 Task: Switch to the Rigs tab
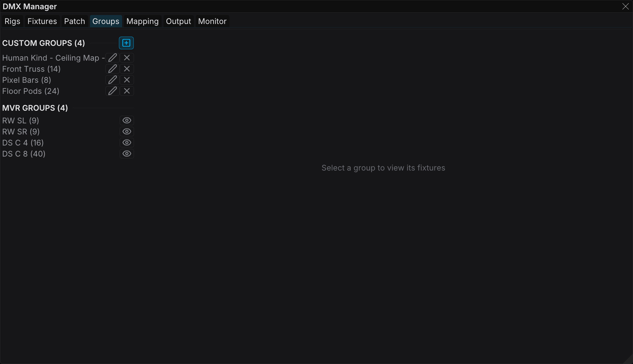[x=12, y=21]
